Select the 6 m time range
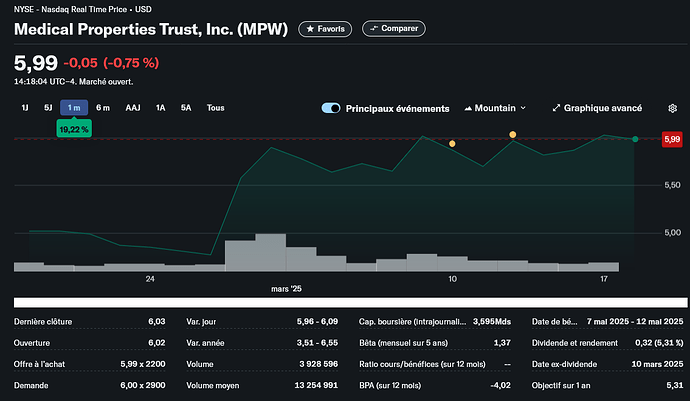This screenshot has height=401, width=690. click(x=103, y=108)
